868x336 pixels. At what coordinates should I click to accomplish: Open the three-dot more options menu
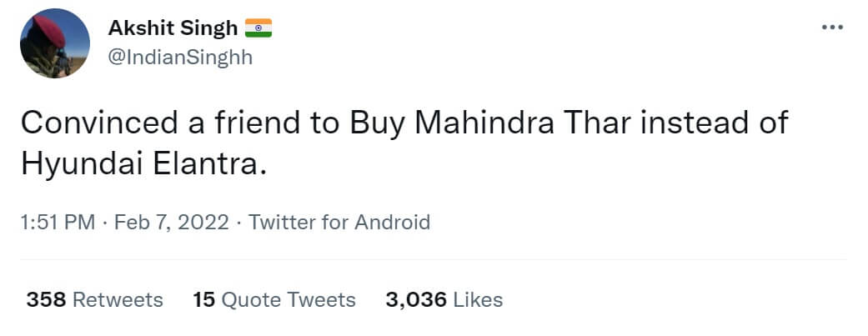point(832,27)
